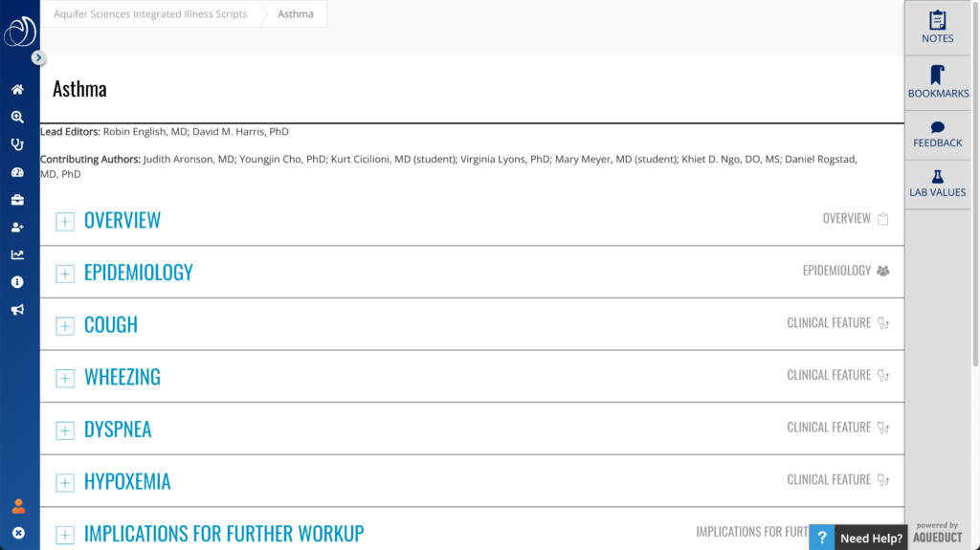Expand the Overview section plus box
This screenshot has height=550, width=980.
(x=65, y=221)
